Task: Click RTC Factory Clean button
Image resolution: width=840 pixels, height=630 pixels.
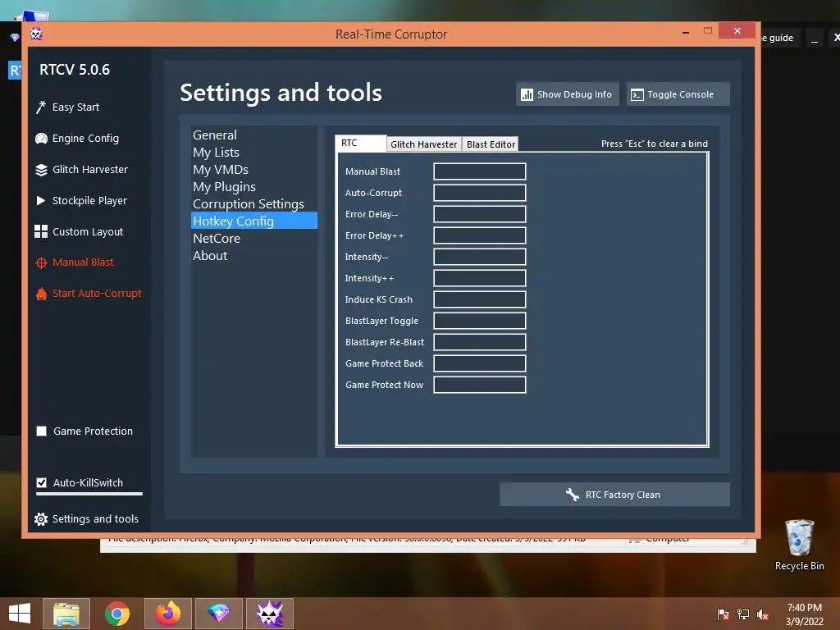Action: click(614, 495)
